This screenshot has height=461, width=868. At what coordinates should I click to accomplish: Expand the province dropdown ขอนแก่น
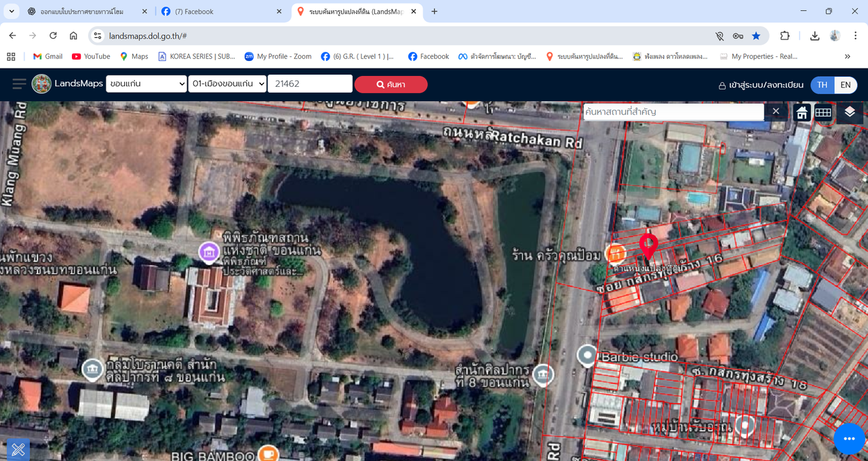point(146,84)
